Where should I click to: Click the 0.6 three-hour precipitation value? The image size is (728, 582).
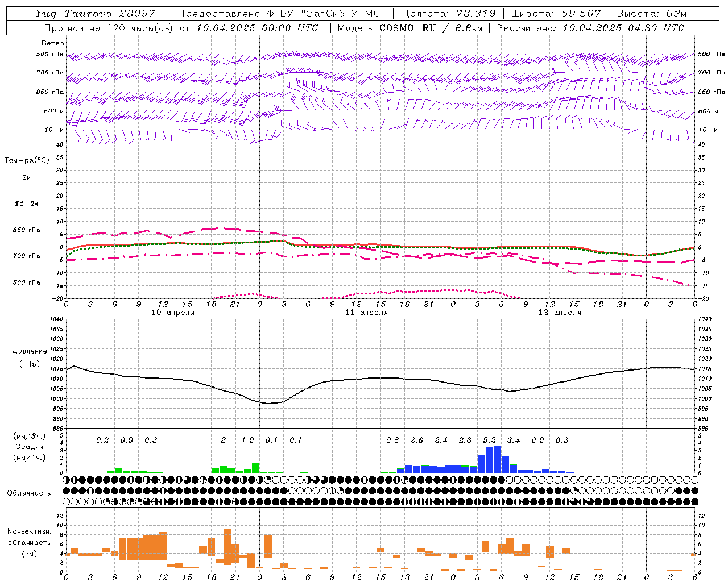click(392, 440)
